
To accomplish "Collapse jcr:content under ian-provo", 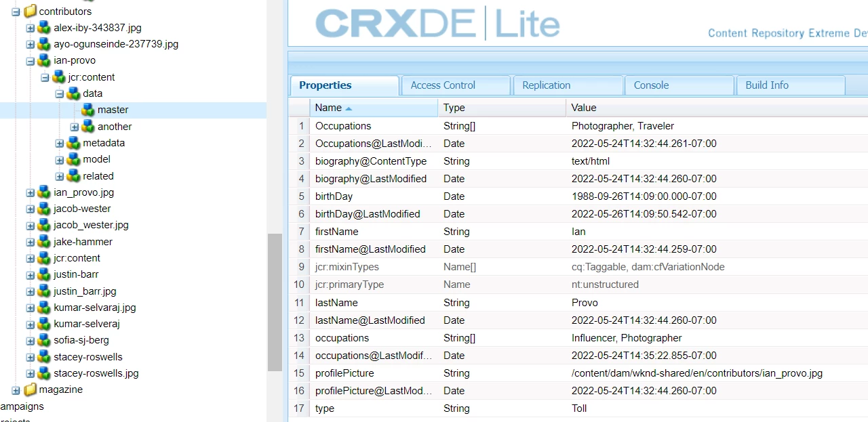I will pyautogui.click(x=45, y=77).
